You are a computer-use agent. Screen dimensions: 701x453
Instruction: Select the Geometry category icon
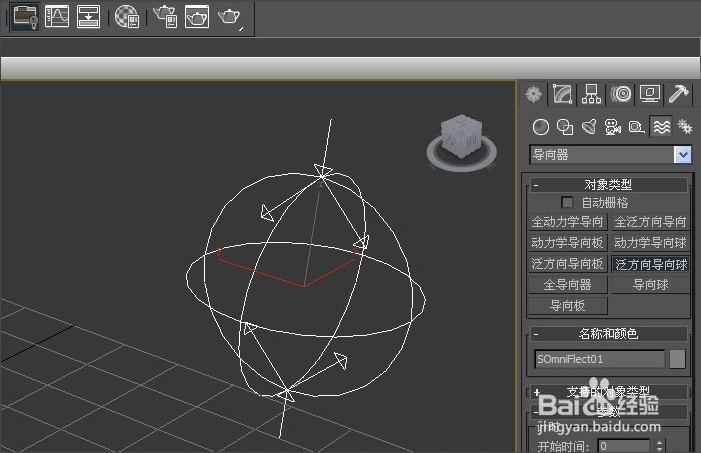click(x=541, y=127)
